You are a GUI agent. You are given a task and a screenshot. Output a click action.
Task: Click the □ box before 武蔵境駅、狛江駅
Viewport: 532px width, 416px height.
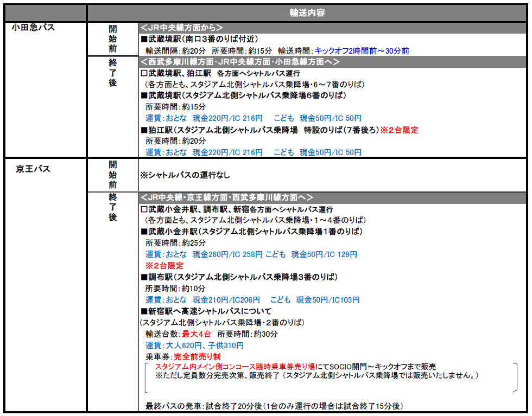[x=144, y=73]
